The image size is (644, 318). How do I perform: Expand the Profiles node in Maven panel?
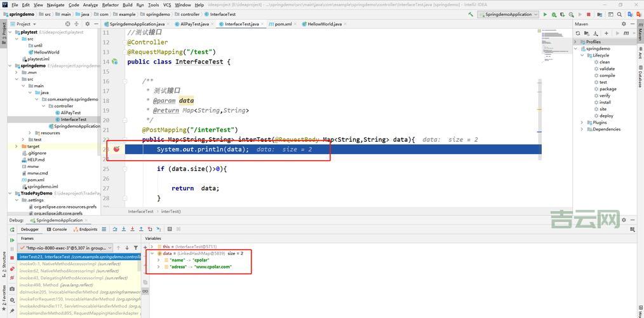click(576, 42)
